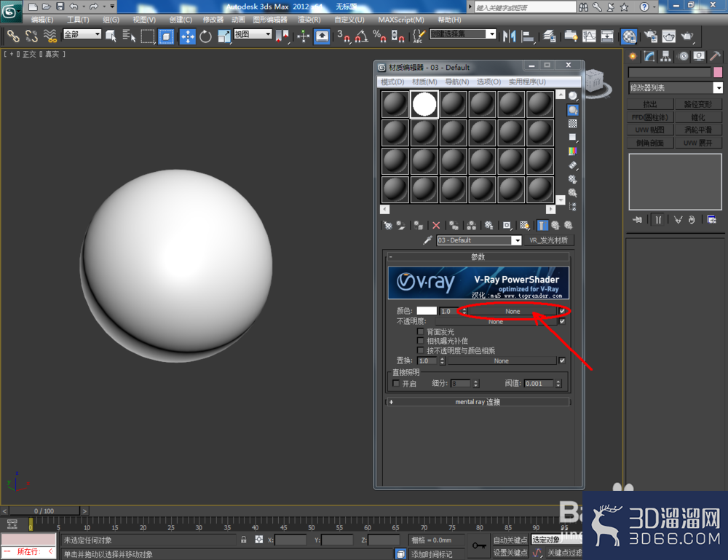Image resolution: width=728 pixels, height=560 pixels.
Task: Open 全部 selection filter dropdown
Action: 82,34
